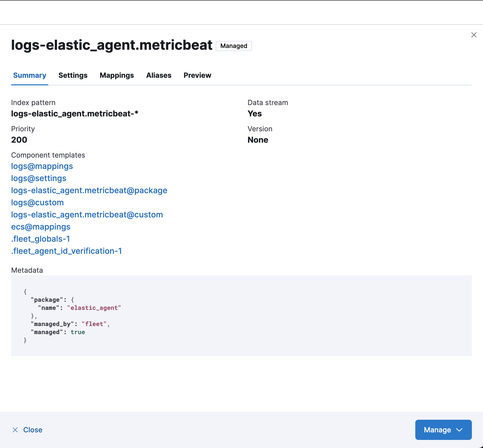483x448 pixels.
Task: Click the Data stream value Yes
Action: coord(255,114)
